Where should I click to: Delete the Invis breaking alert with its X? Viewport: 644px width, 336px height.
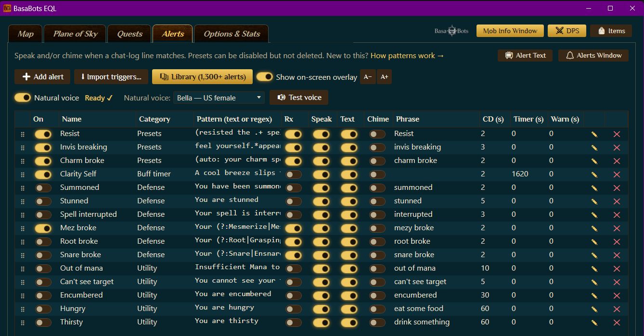[617, 148]
